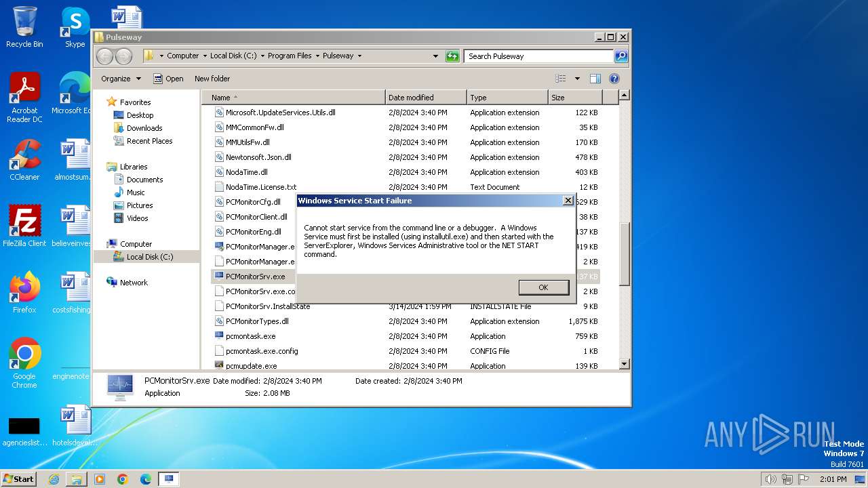The image size is (868, 488).
Task: Refresh the Pulseway folder view
Action: click(452, 56)
